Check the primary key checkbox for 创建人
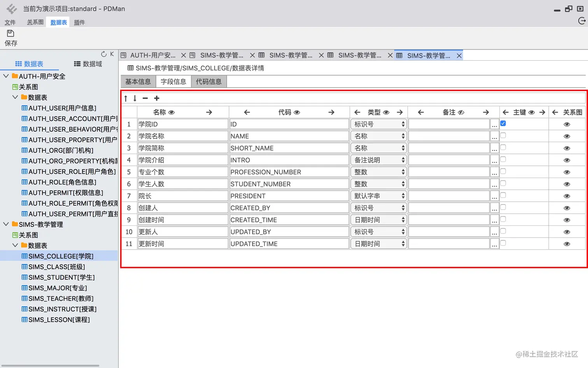 click(503, 207)
